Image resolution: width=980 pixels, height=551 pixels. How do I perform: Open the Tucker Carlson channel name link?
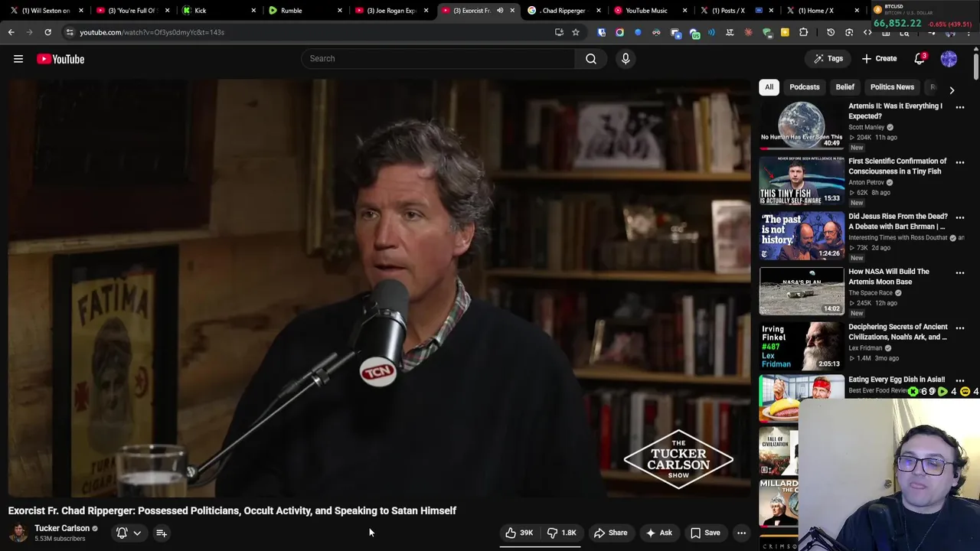(x=62, y=528)
